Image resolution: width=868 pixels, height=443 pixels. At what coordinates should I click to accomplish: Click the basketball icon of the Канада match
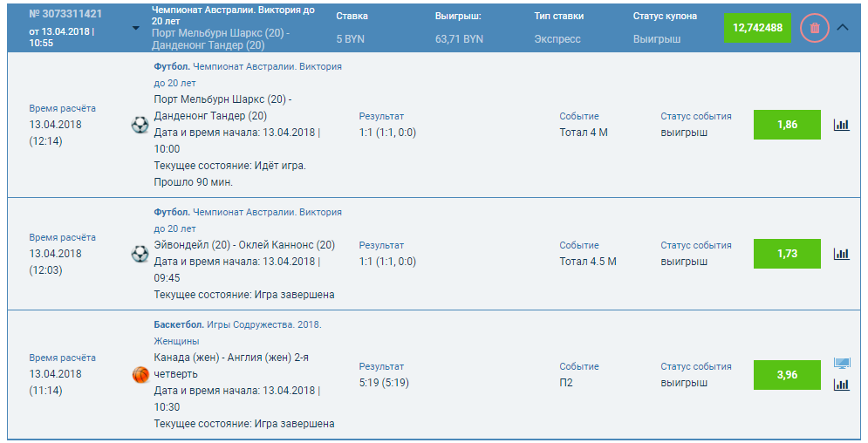[x=141, y=375]
